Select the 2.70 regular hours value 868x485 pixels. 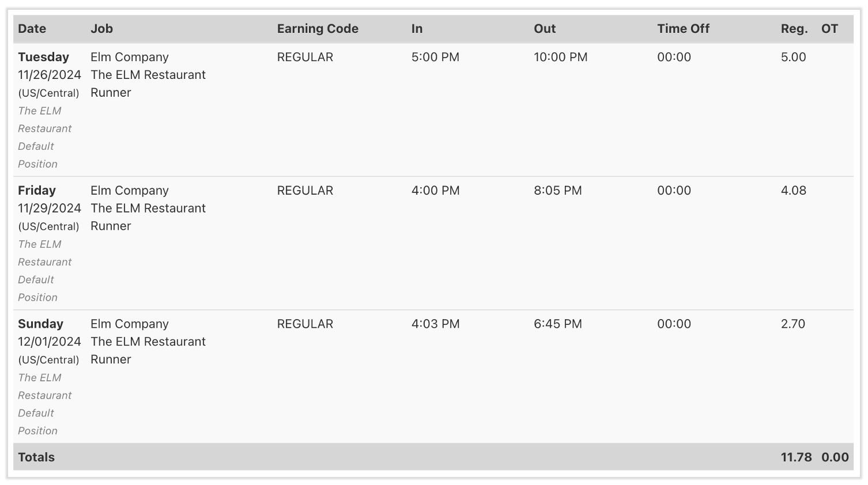point(792,324)
